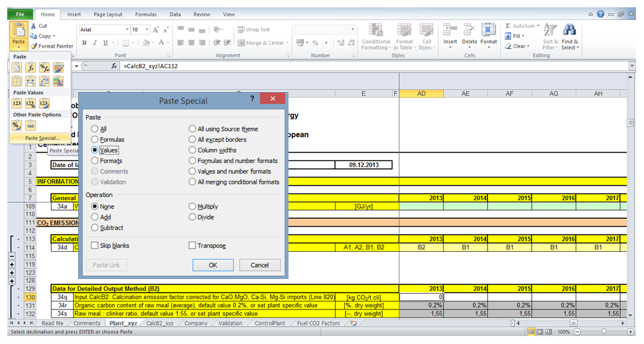The height and width of the screenshot is (344, 644).
Task: Select the Values radio option
Action: coord(95,150)
